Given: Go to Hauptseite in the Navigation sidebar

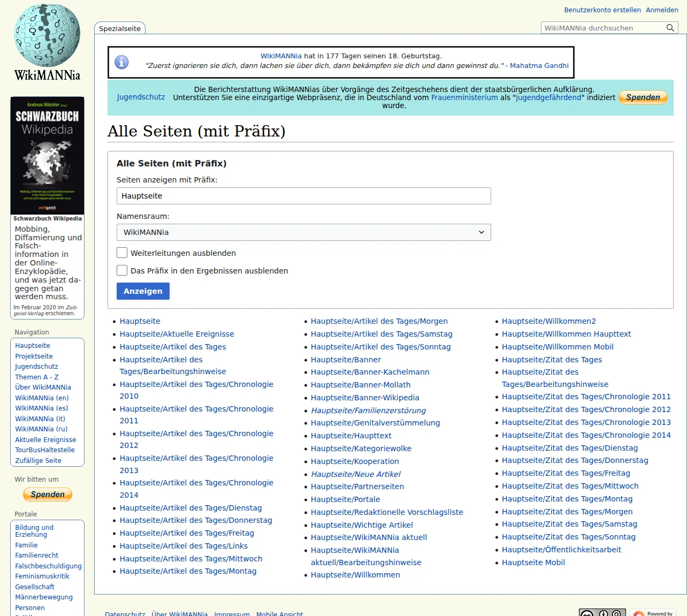Looking at the screenshot, I should (33, 346).
